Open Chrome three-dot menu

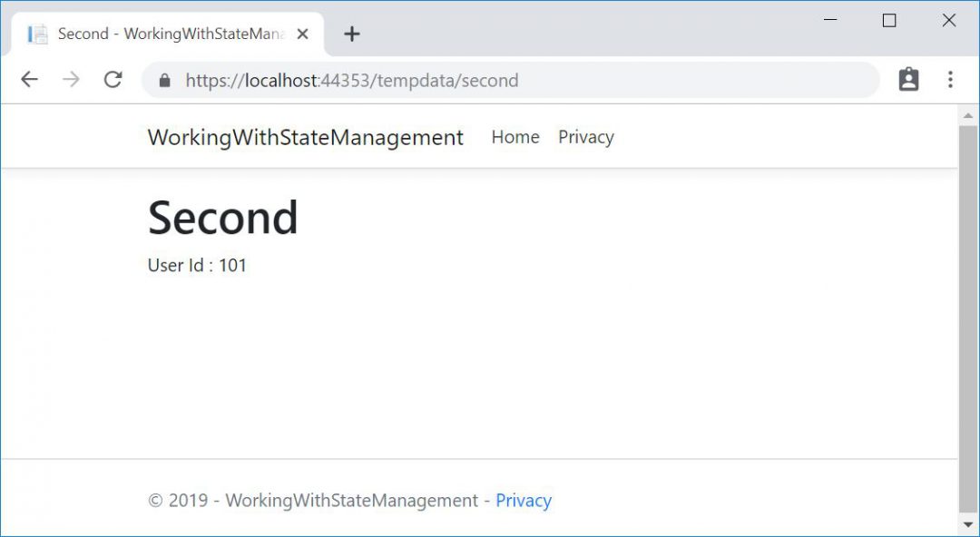[950, 80]
